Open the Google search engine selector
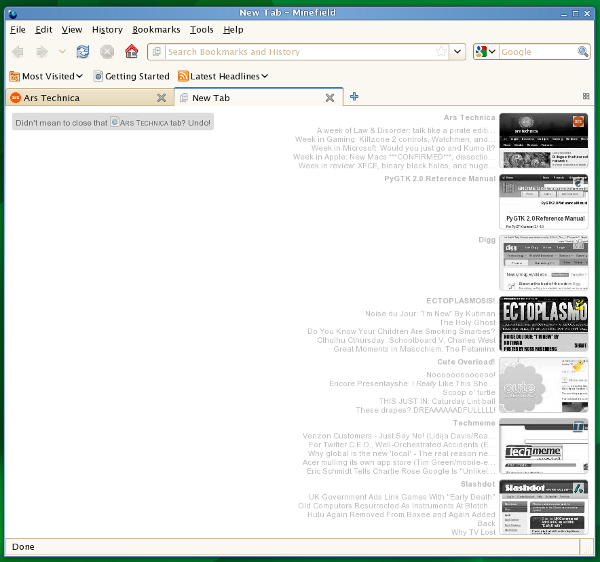600x562 pixels. pos(486,52)
